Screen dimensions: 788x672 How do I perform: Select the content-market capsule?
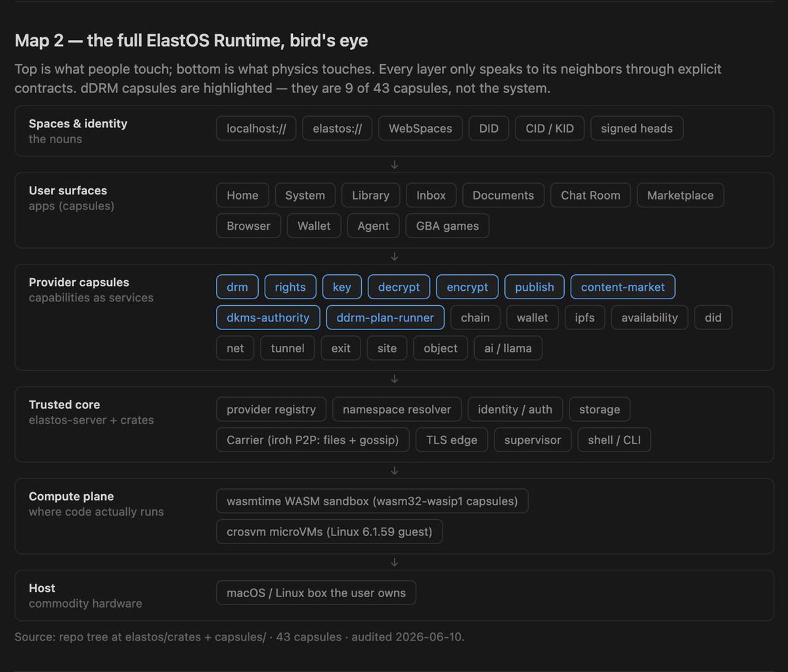coord(623,287)
